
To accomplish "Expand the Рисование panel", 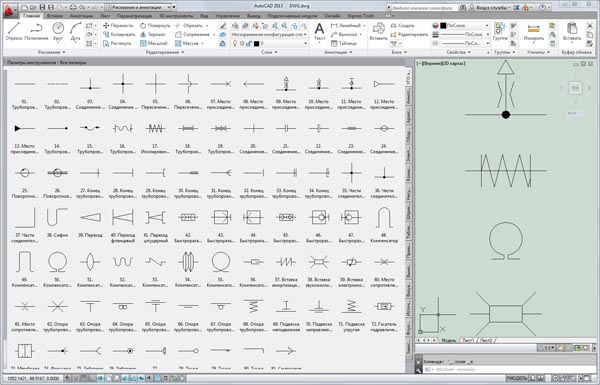I will [x=52, y=52].
